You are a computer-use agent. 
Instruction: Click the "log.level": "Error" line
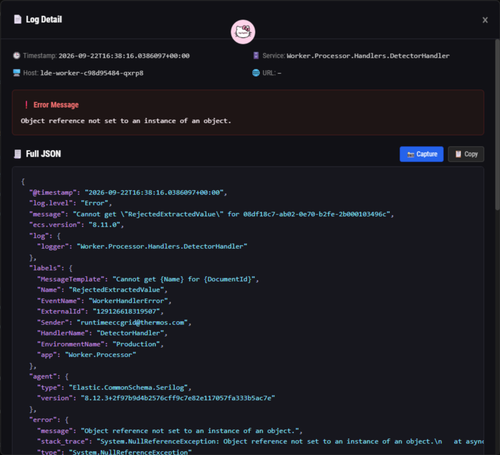(x=70, y=203)
